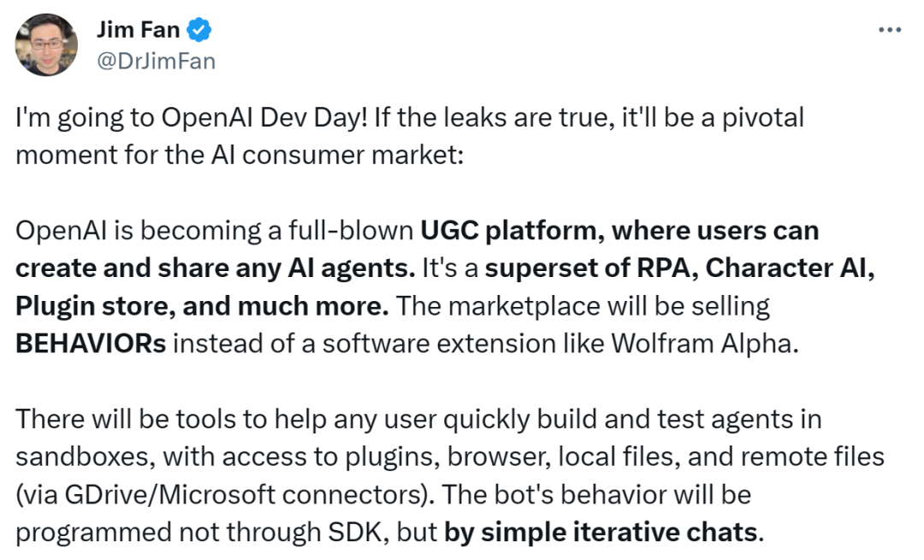Viewport: 924px width, 560px height.
Task: Click 'The marketplace will be selling' text
Action: pyautogui.click(x=583, y=306)
